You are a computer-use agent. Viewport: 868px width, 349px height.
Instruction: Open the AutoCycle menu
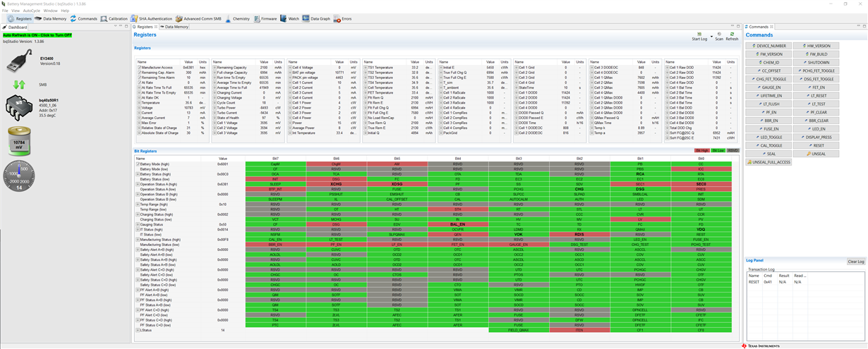tap(32, 11)
